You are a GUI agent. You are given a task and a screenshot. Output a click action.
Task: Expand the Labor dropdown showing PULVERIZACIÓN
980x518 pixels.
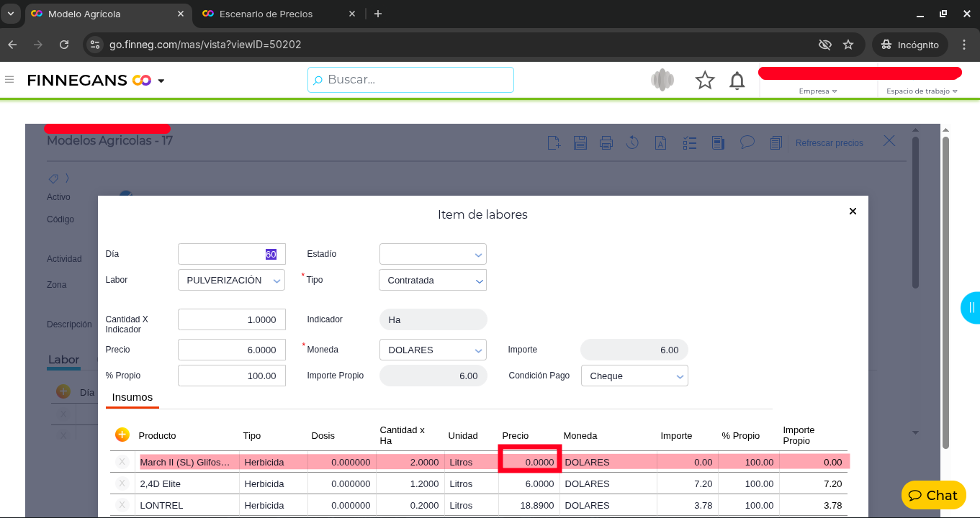tap(231, 281)
